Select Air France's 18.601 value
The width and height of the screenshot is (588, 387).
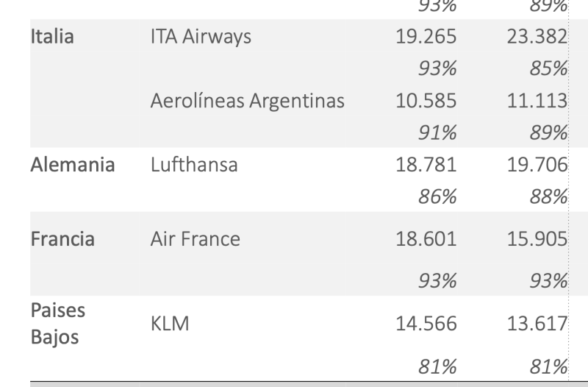pos(426,239)
